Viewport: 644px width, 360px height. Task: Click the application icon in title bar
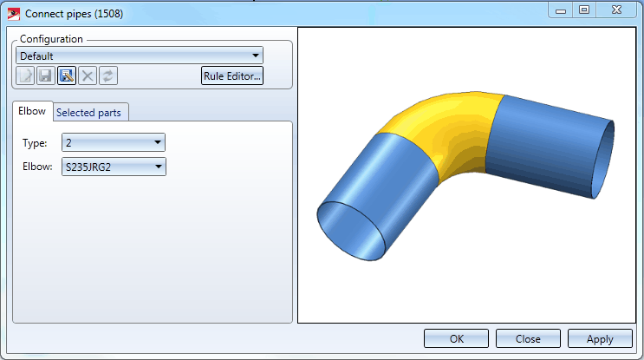click(14, 14)
